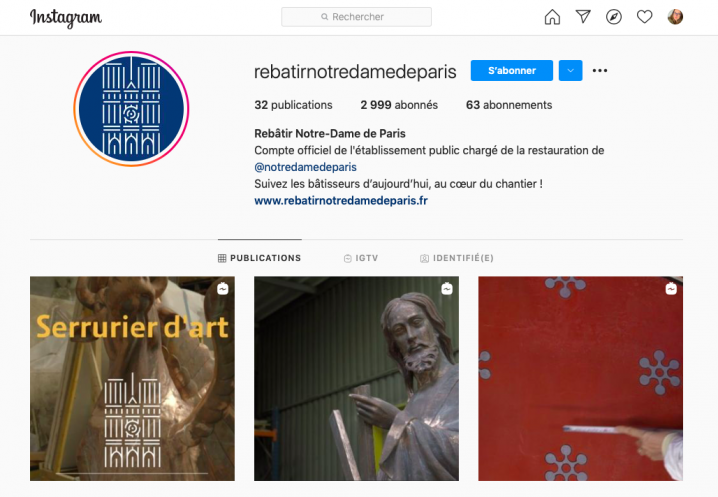718x497 pixels.
Task: Click the Rechercher search field
Action: [356, 17]
